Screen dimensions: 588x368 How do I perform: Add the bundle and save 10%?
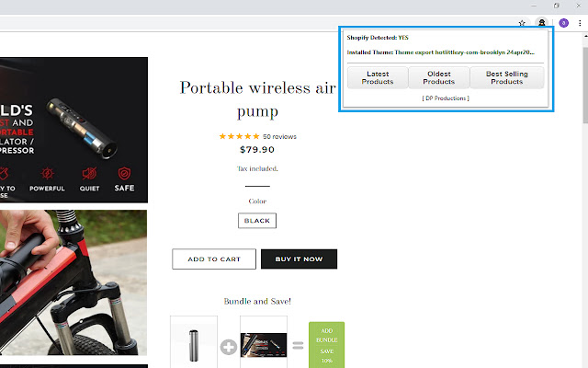[x=327, y=345]
